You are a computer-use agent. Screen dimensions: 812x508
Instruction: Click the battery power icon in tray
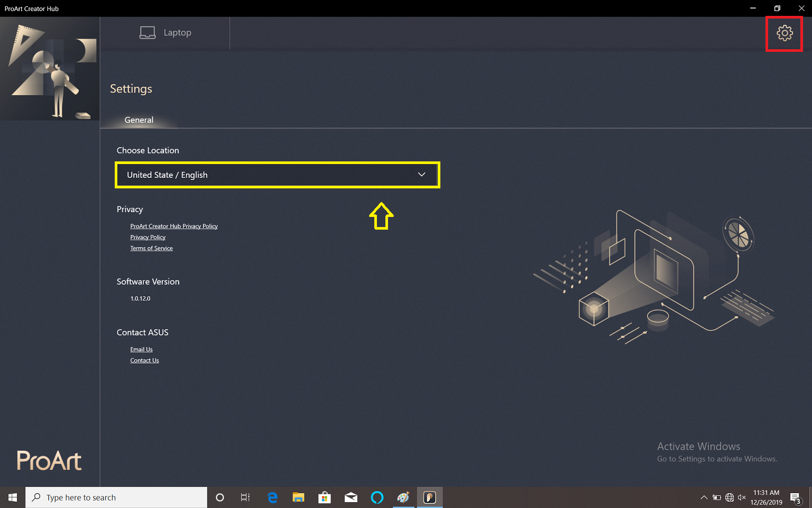click(x=717, y=497)
